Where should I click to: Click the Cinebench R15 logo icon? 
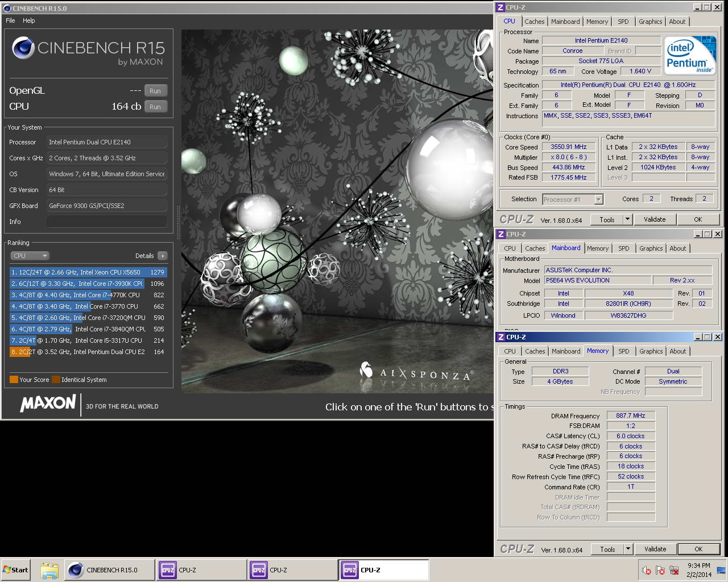pos(23,48)
